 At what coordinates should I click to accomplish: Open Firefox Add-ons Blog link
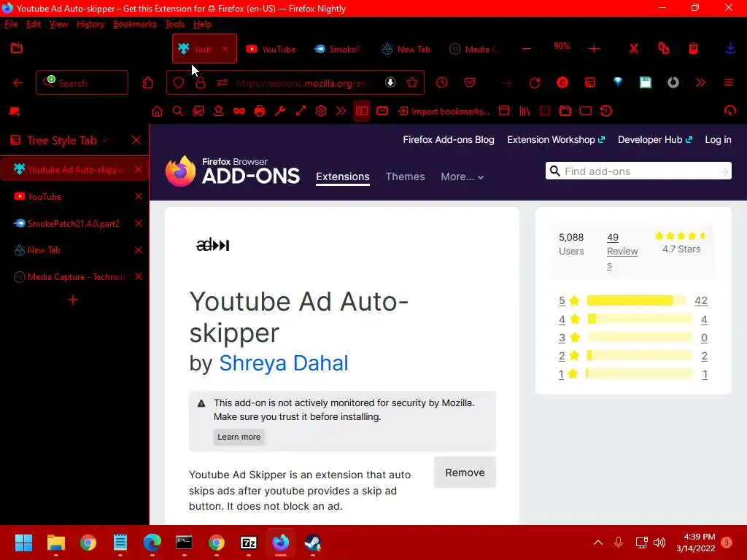[x=449, y=139]
